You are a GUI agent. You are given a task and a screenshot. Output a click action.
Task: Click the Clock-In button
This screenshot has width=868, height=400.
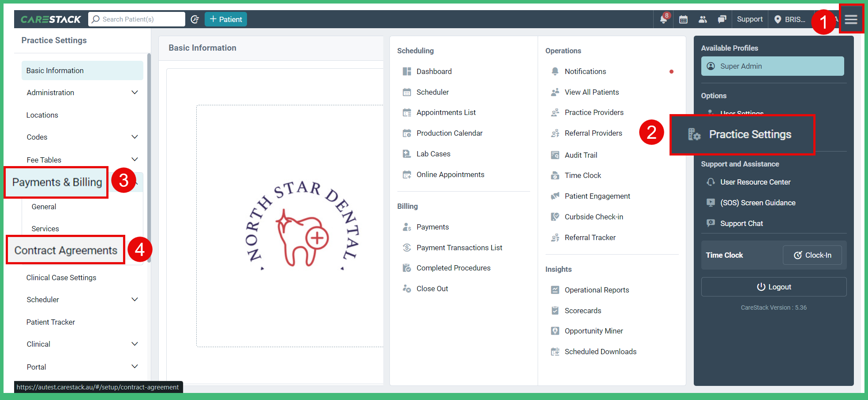[x=812, y=255]
